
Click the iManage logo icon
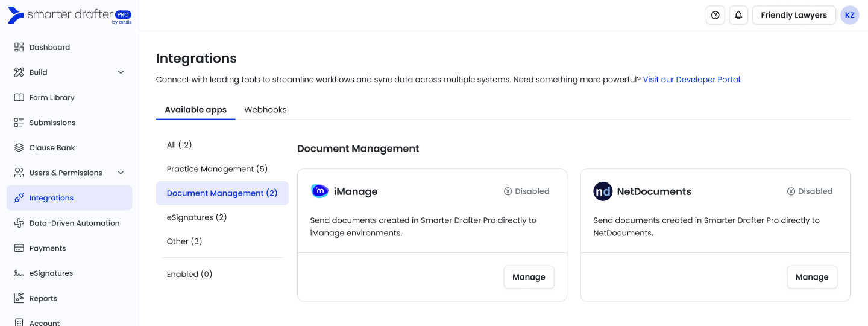319,191
